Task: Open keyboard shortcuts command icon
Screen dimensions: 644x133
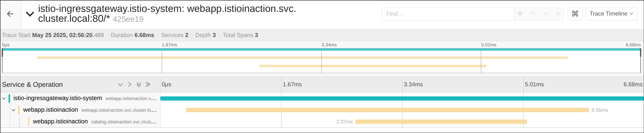Action: (575, 14)
